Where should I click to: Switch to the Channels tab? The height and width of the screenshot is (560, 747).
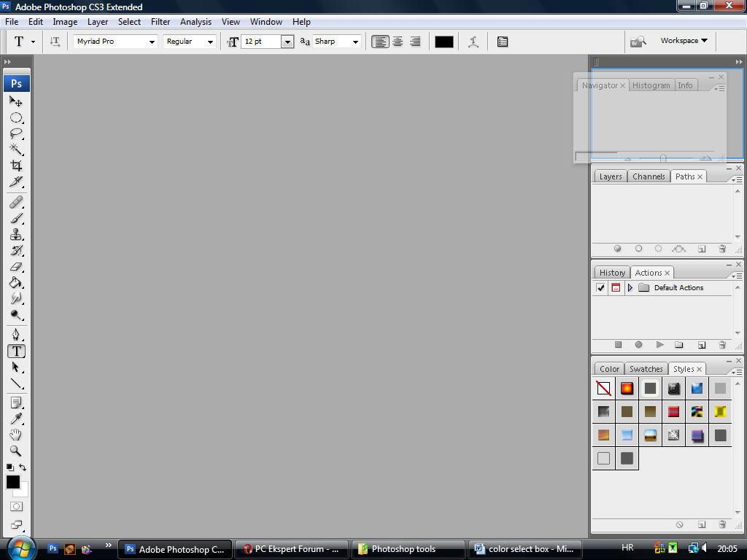(649, 176)
